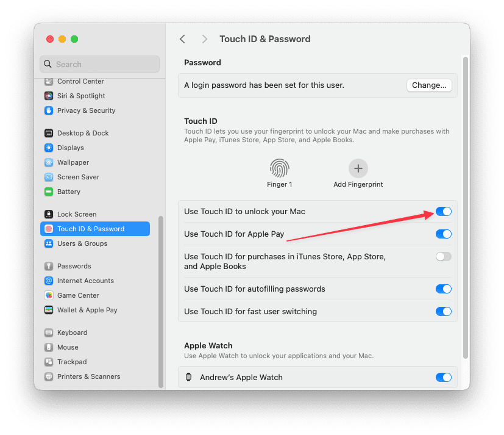The height and width of the screenshot is (435, 504).
Task: Toggle Use Touch ID for Apple Pay
Action: (444, 234)
